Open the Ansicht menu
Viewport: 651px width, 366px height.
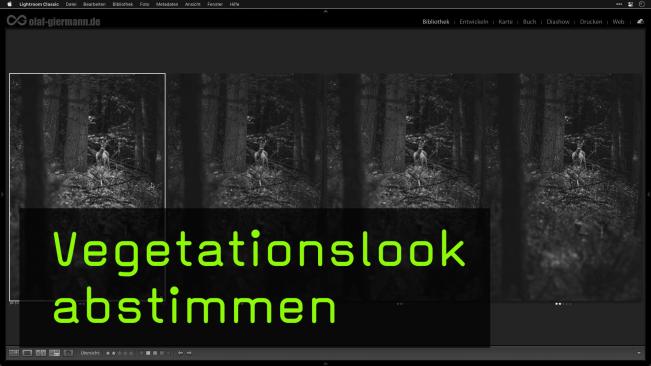click(x=193, y=4)
